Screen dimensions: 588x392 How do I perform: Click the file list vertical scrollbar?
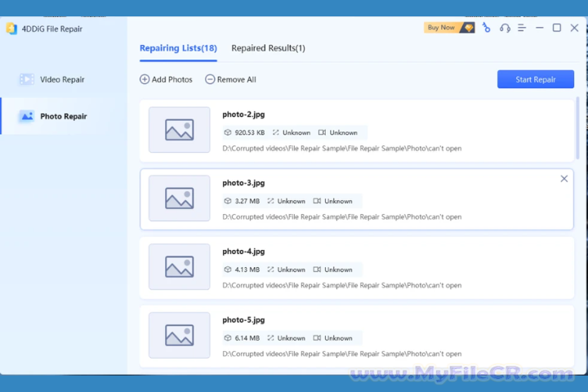577,128
